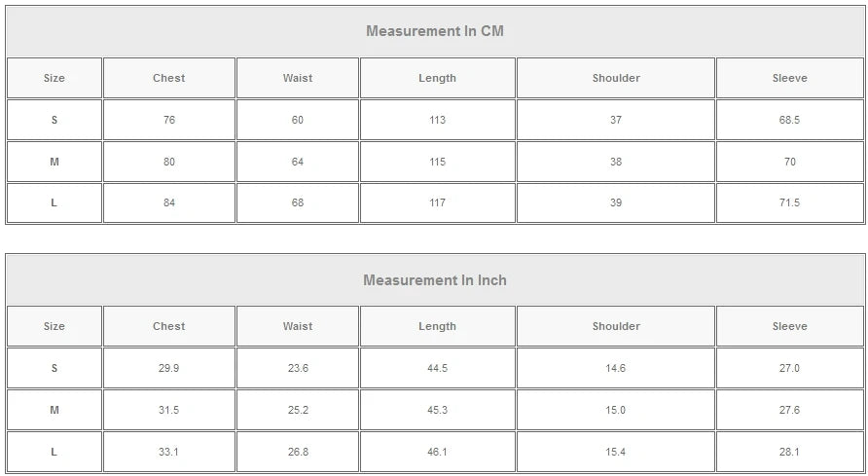Select the waist value 26.8 cell
Image resolution: width=868 pixels, height=476 pixels.
(298, 452)
